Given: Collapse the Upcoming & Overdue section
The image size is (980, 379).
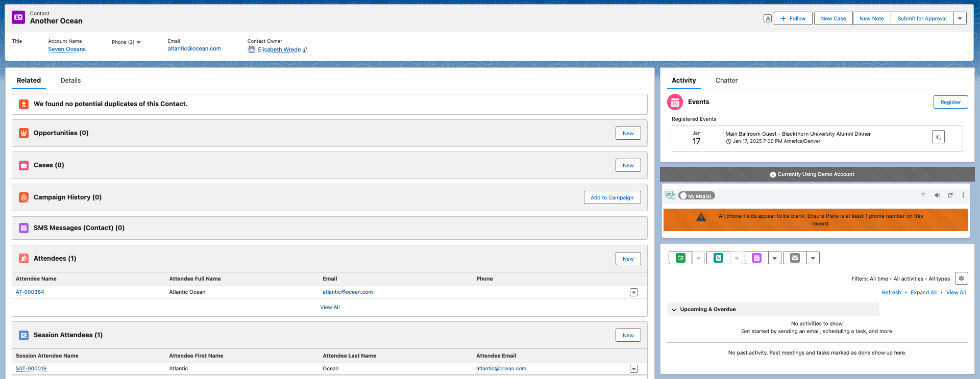Looking at the screenshot, I should [x=674, y=310].
